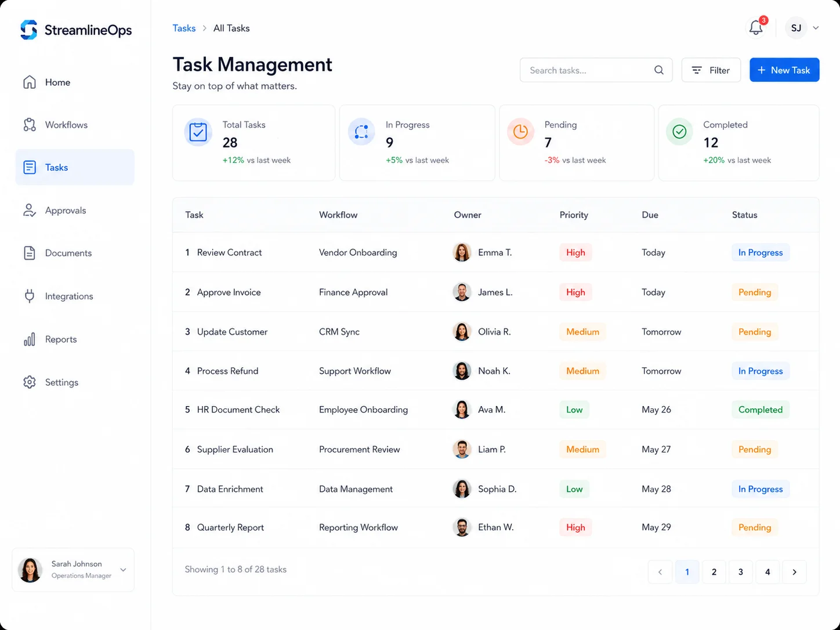Screen dimensions: 840x630
Task: Sort by the Status column header
Action: coord(745,215)
